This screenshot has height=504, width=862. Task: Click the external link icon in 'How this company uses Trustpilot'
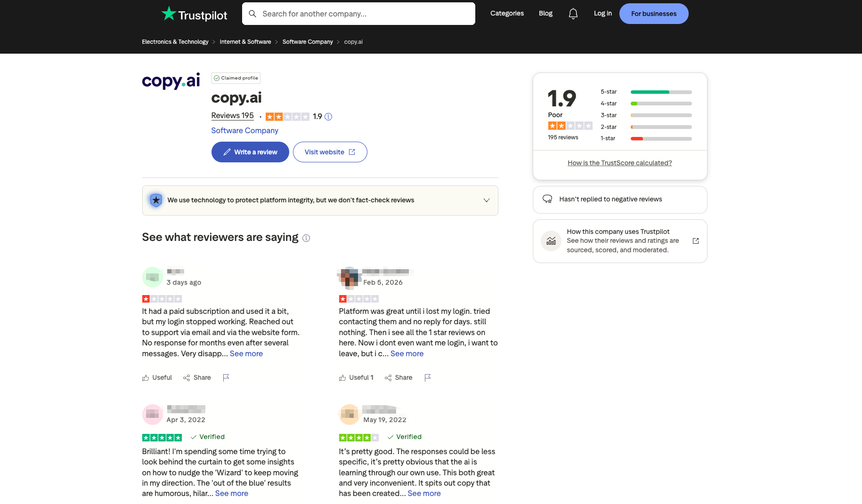point(695,240)
